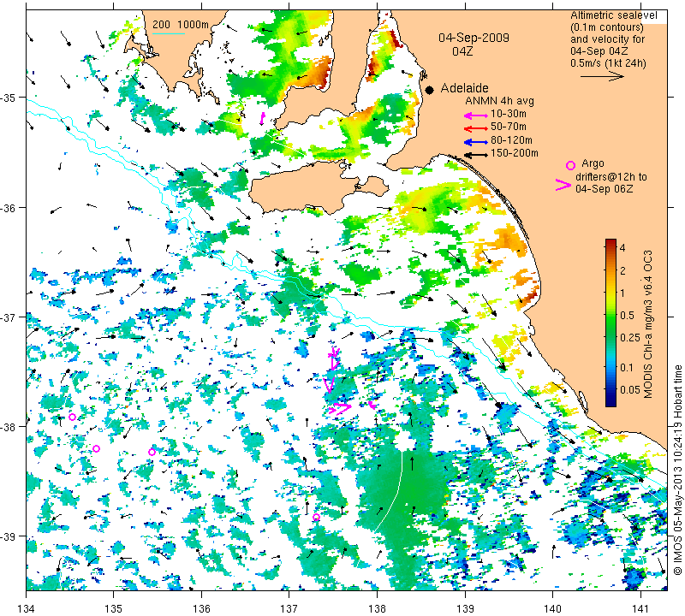Screen dimensions: 685x616
Task: Click the magenta ANMN arrow in Spencer Gulf
Action: (263, 118)
